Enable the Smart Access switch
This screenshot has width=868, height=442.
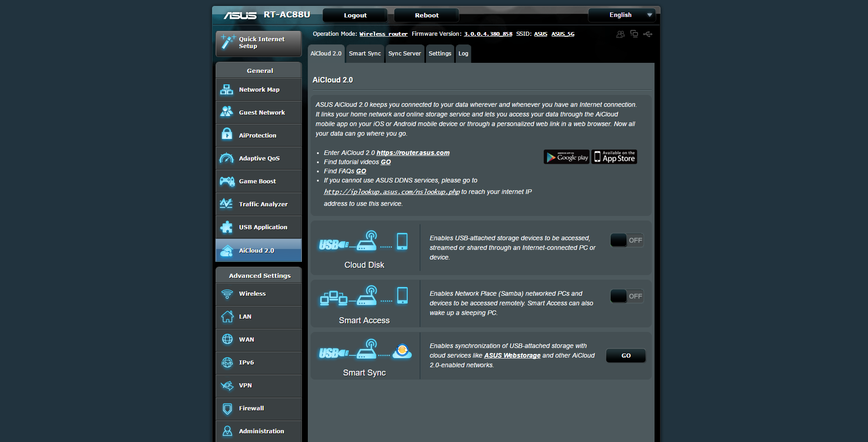(x=627, y=296)
